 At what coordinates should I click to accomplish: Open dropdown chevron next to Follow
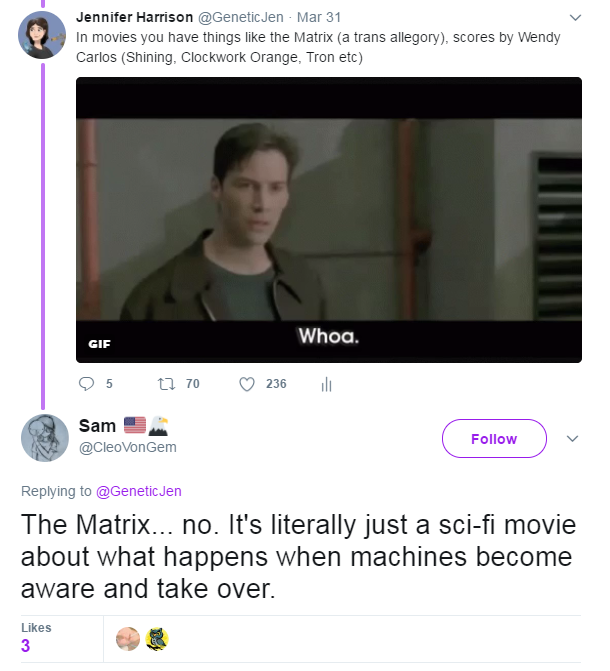point(572,439)
